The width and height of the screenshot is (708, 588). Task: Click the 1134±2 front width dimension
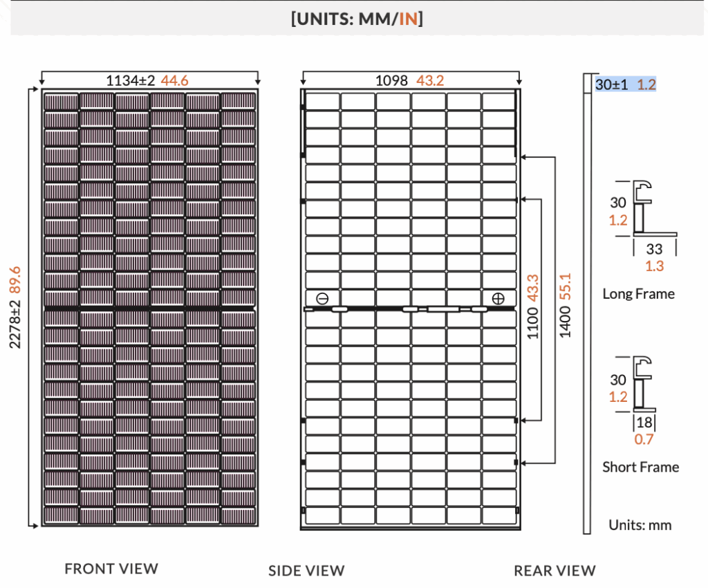point(147,81)
